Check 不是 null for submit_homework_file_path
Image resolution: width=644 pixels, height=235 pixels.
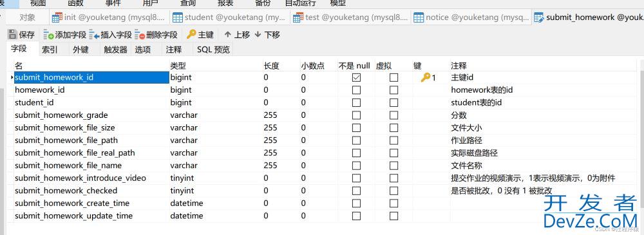pyautogui.click(x=357, y=140)
